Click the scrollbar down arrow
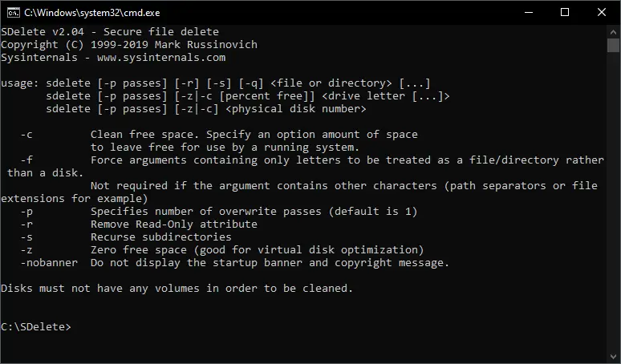The image size is (621, 364). point(613,357)
